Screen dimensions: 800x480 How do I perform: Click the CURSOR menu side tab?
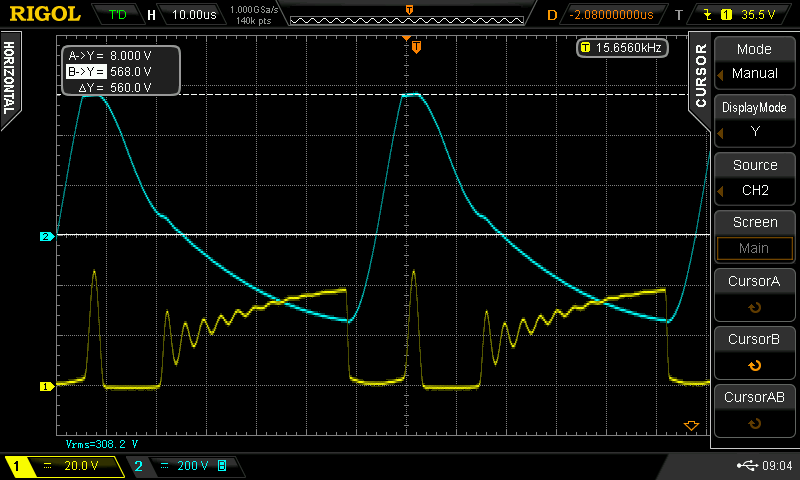[701, 77]
